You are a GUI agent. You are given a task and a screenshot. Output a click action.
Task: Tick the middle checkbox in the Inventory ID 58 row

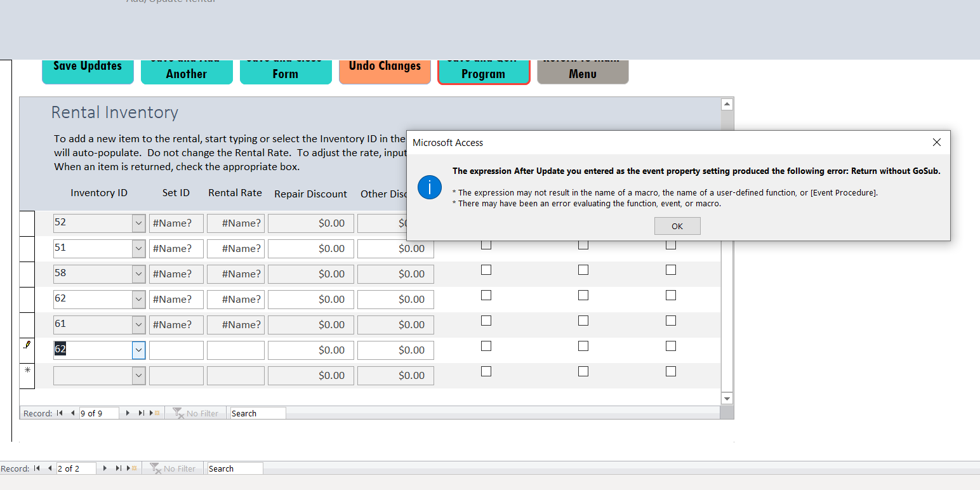coord(583,270)
